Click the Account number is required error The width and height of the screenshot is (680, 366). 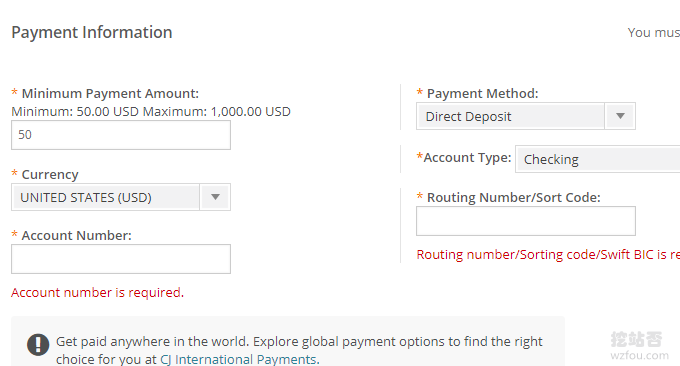coord(98,293)
